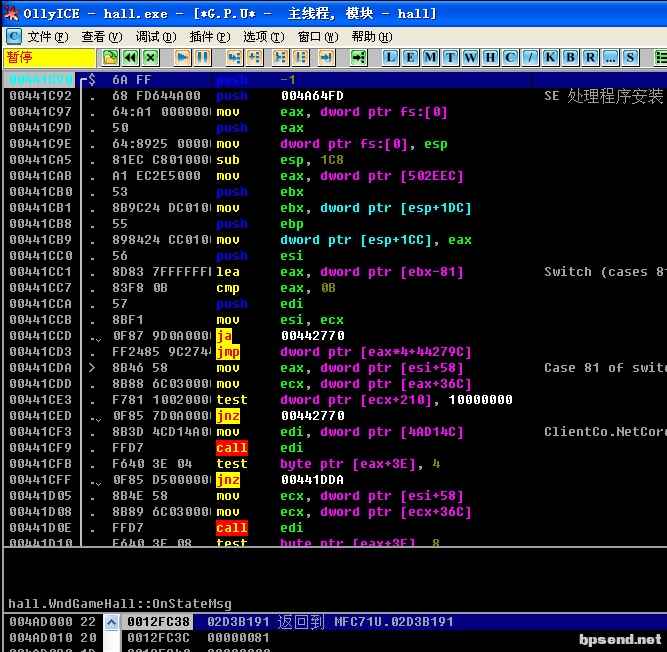Select the test byte ptr row 00441CFB
667x652 pixels.
coord(335,464)
